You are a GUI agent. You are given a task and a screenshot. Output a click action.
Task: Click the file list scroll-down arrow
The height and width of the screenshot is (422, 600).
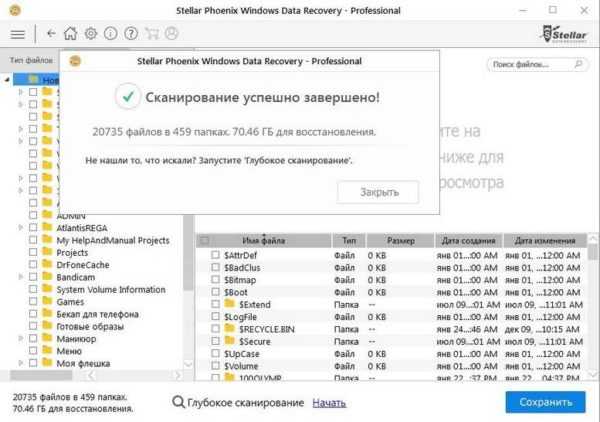tap(593, 374)
